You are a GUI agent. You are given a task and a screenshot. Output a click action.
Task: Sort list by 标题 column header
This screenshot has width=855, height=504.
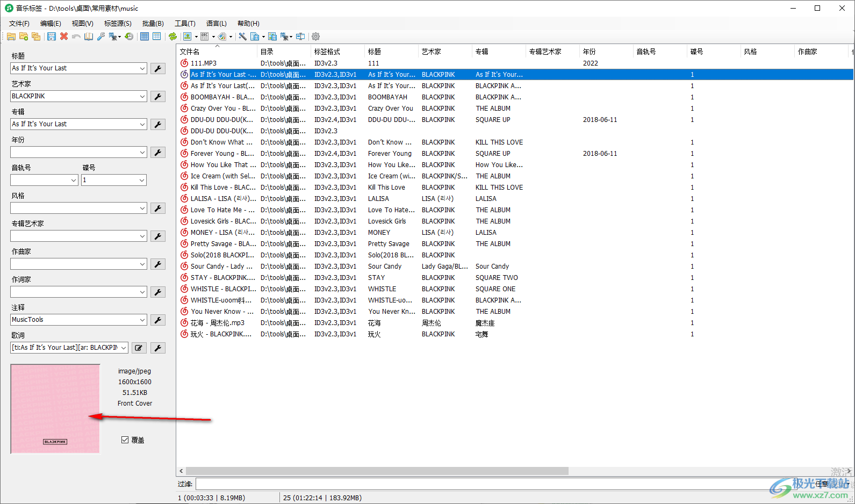[x=392, y=52]
